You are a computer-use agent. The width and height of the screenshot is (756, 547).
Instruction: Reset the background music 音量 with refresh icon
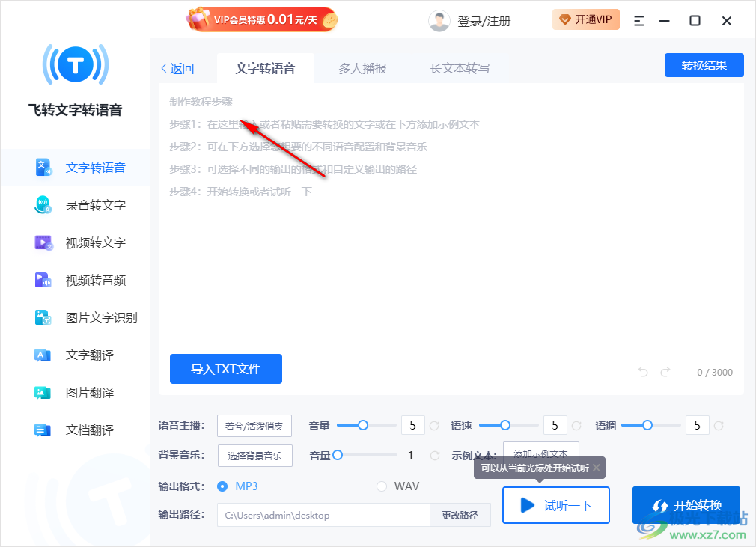pyautogui.click(x=435, y=456)
